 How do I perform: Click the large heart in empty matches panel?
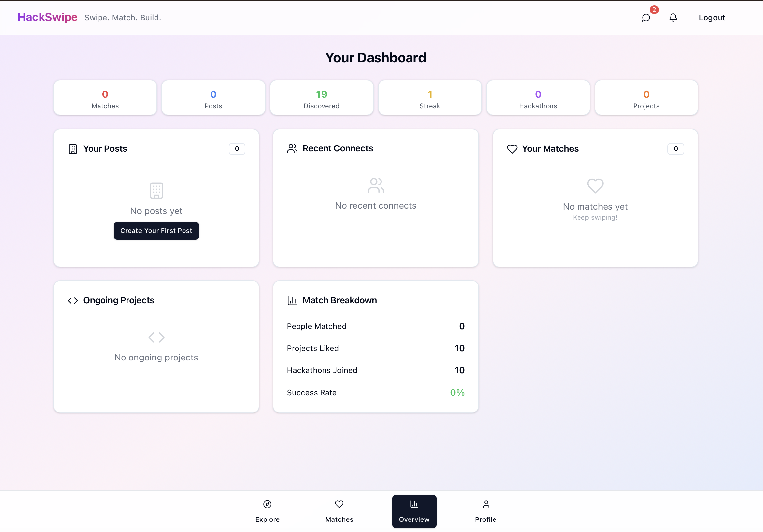point(595,186)
